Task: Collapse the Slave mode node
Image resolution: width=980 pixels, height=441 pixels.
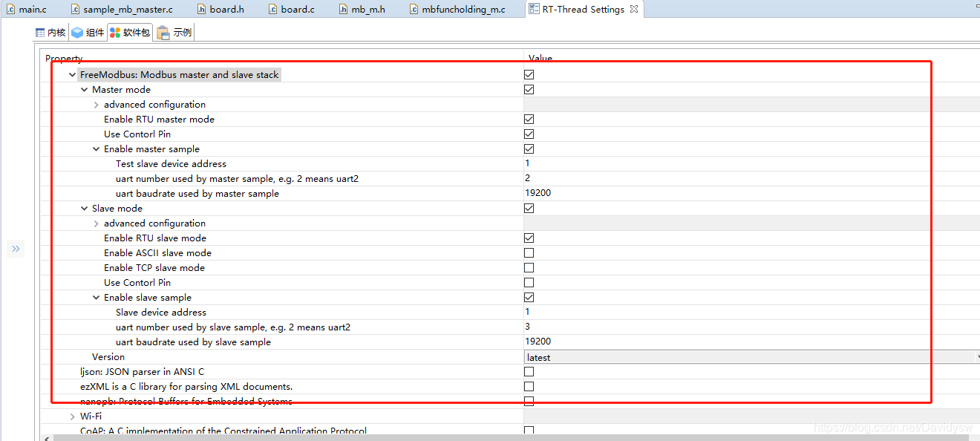Action: pos(85,209)
